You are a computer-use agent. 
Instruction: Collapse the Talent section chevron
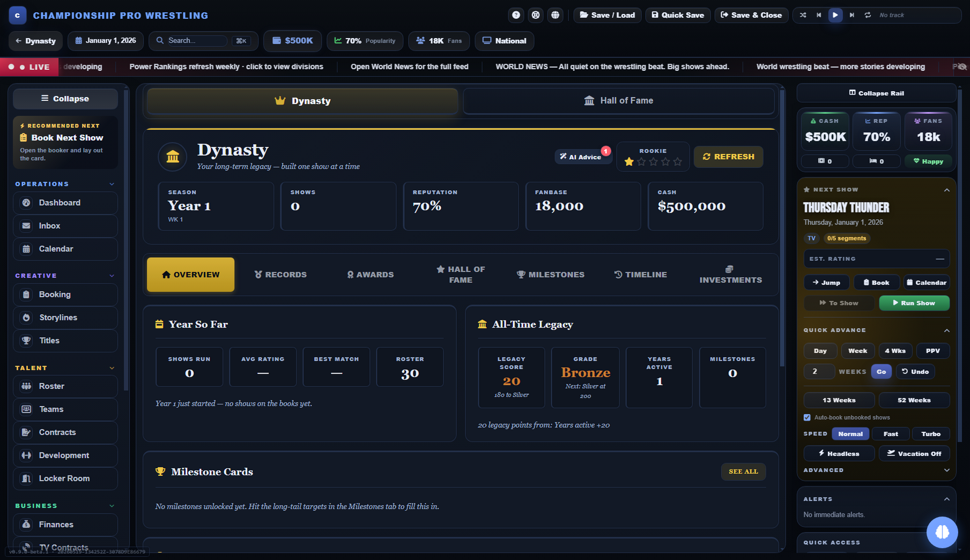point(112,368)
